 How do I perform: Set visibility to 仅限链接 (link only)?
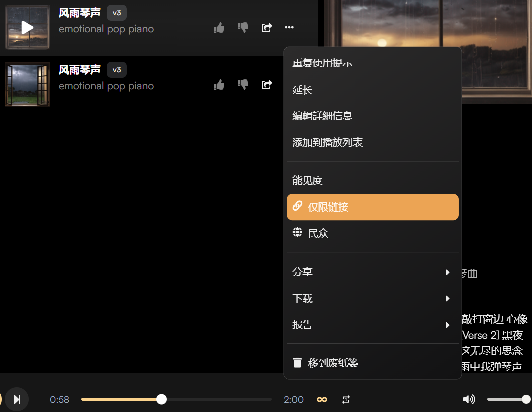click(372, 207)
